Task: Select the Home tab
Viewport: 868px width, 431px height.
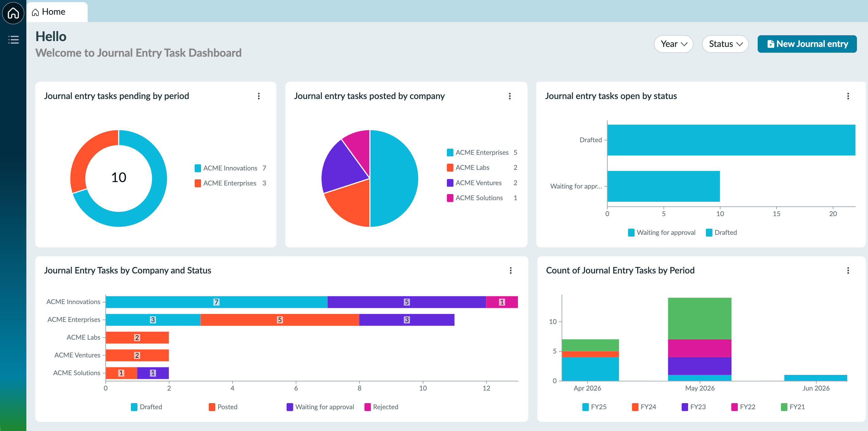Action: (x=57, y=12)
